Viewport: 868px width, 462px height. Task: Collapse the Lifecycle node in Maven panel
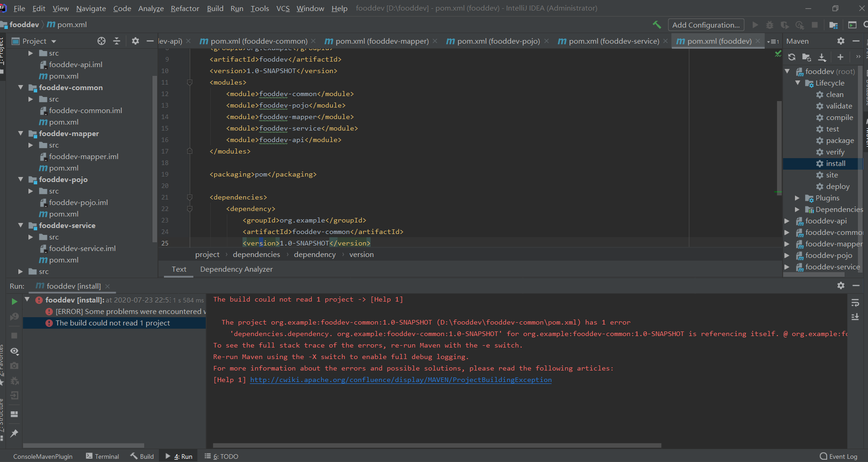pyautogui.click(x=797, y=83)
